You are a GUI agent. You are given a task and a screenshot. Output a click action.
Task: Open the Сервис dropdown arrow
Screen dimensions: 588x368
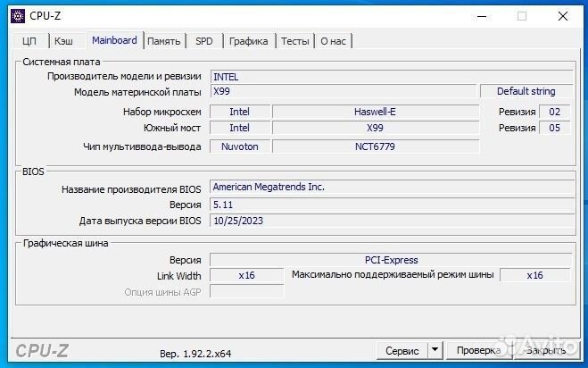point(435,351)
